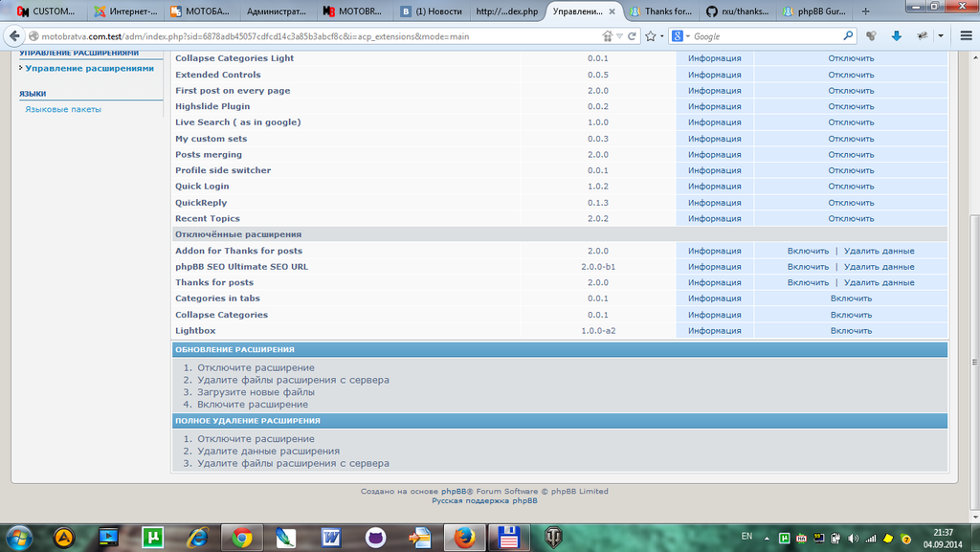This screenshot has height=552, width=980.
Task: Open Языковые пакеты in the sidebar
Action: [63, 109]
